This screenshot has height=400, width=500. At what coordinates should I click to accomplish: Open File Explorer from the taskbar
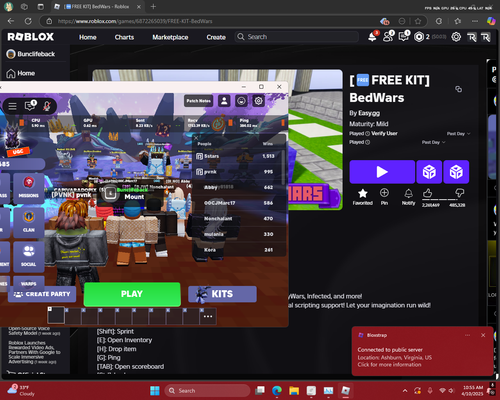click(x=294, y=390)
